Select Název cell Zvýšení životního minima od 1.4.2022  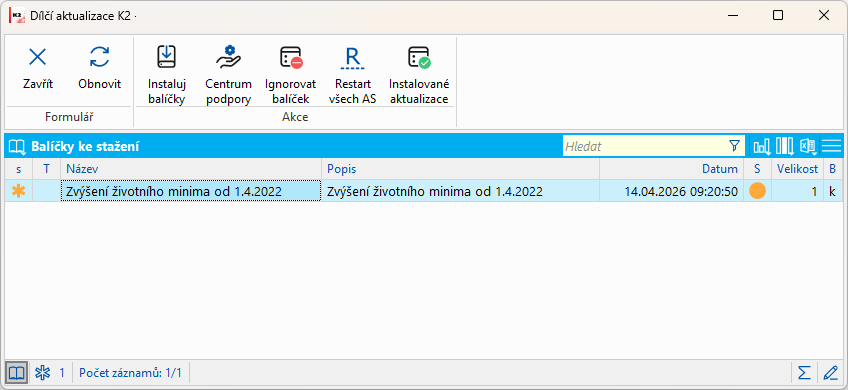190,191
